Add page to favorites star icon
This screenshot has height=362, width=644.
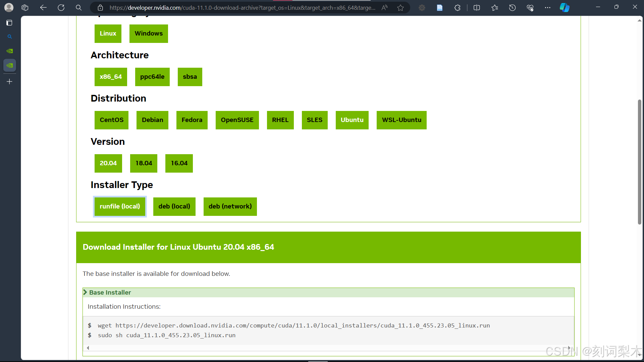[400, 7]
